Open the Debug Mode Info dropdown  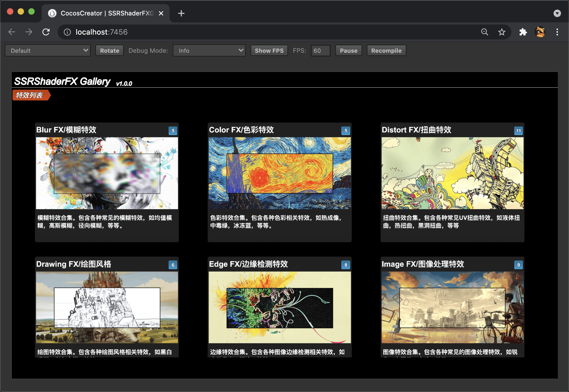pos(209,51)
